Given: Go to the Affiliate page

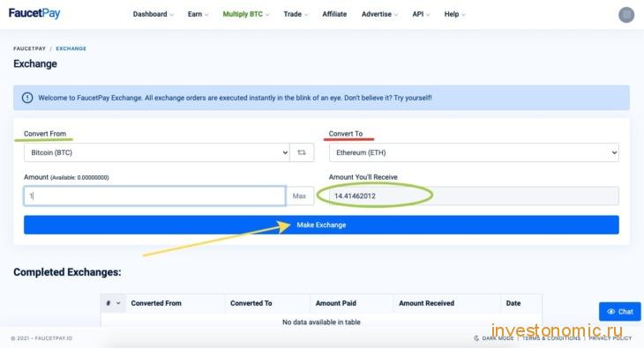Looking at the screenshot, I should (334, 14).
